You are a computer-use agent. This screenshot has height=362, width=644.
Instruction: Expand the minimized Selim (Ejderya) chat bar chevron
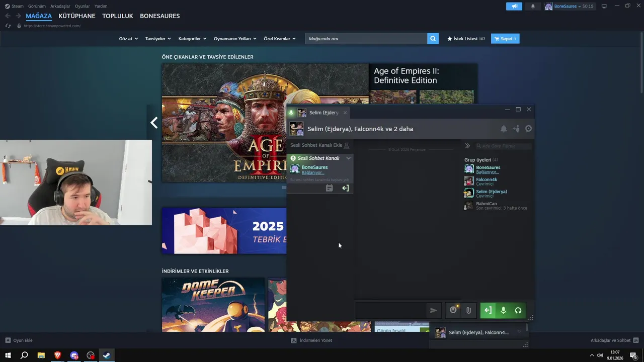(519, 332)
